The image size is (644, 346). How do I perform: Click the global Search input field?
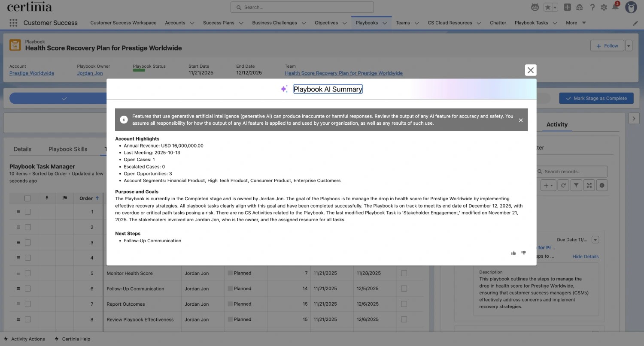click(302, 7)
